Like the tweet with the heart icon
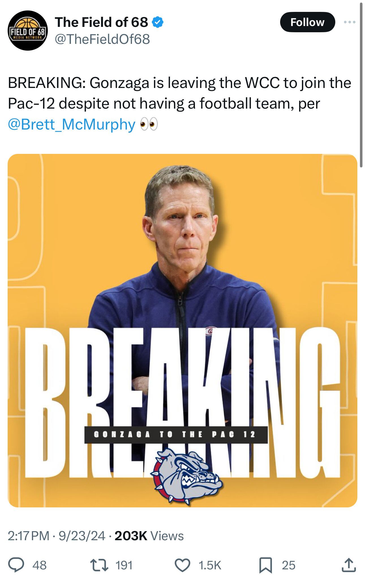This screenshot has width=365, height=588. point(182,565)
